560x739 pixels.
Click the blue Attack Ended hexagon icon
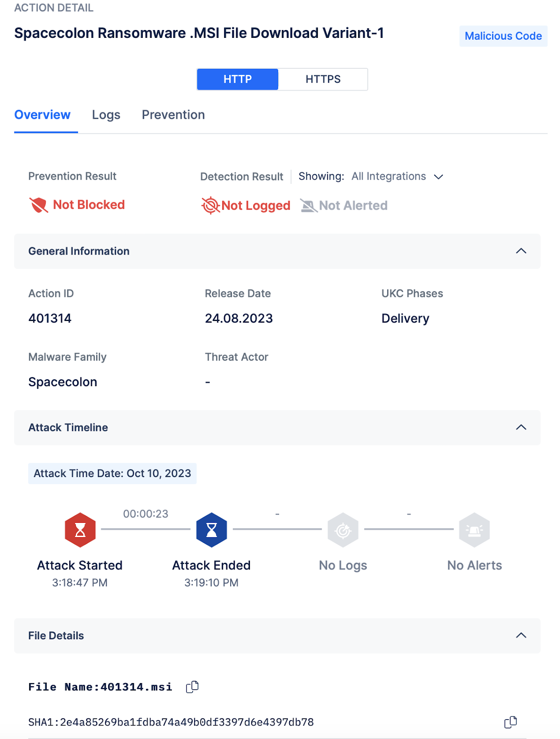(212, 530)
